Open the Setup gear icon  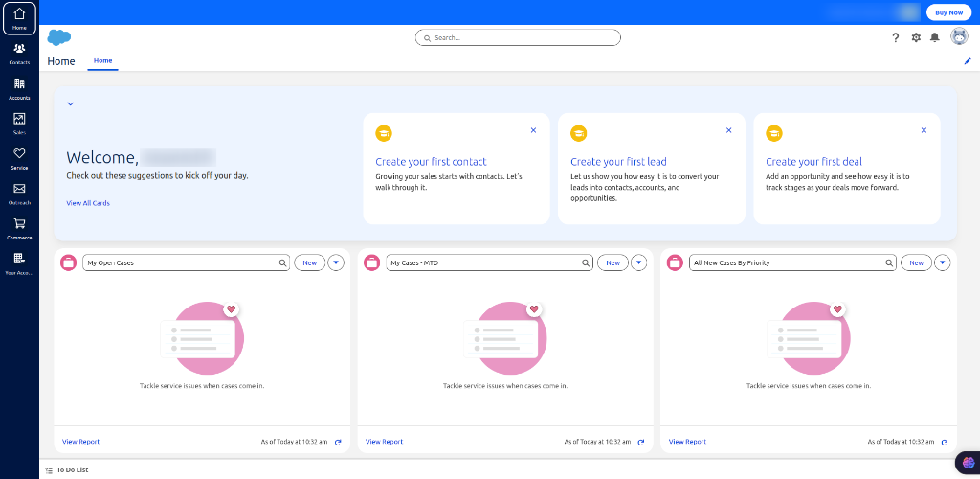[916, 37]
